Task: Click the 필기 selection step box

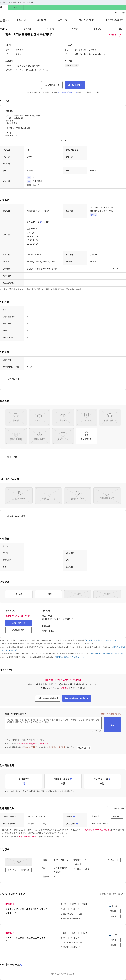Action: 78,594
